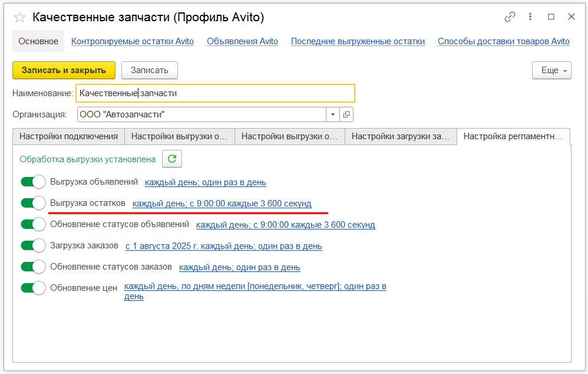Screen dimensions: 588x374
Task: Toggle the Выгрузка объявлений switch
Action: point(33,182)
